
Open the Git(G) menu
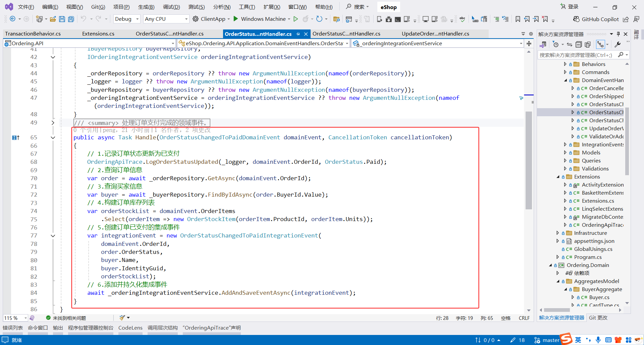coord(98,7)
